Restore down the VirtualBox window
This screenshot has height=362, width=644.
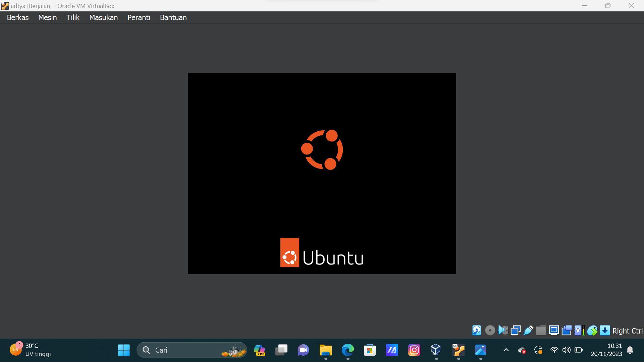tap(608, 6)
